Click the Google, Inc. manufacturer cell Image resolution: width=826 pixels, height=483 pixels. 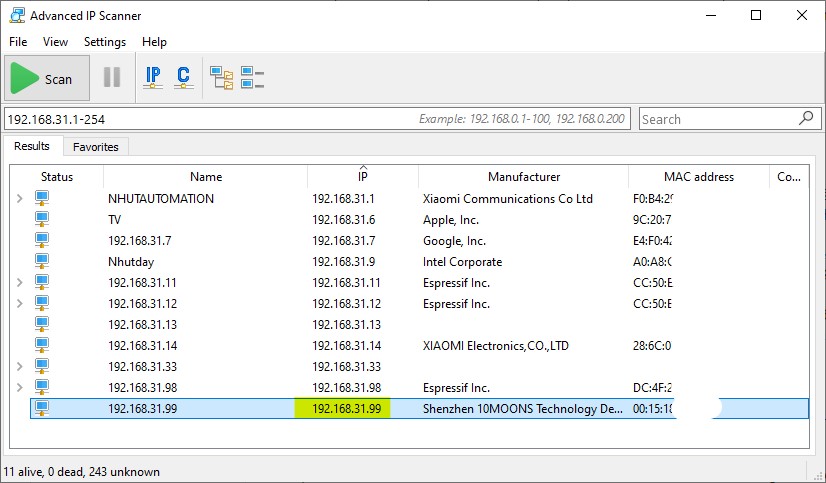click(x=454, y=241)
